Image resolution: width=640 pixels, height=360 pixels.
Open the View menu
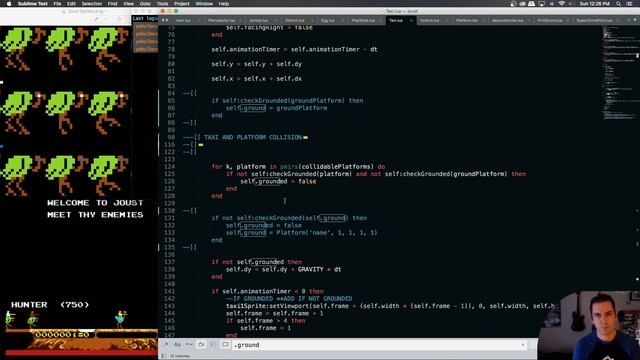tap(128, 4)
